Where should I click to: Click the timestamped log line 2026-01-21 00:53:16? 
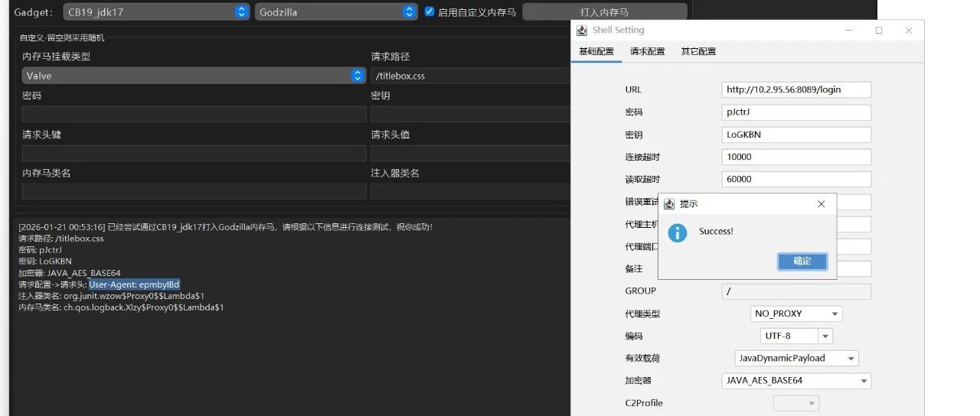click(x=225, y=227)
